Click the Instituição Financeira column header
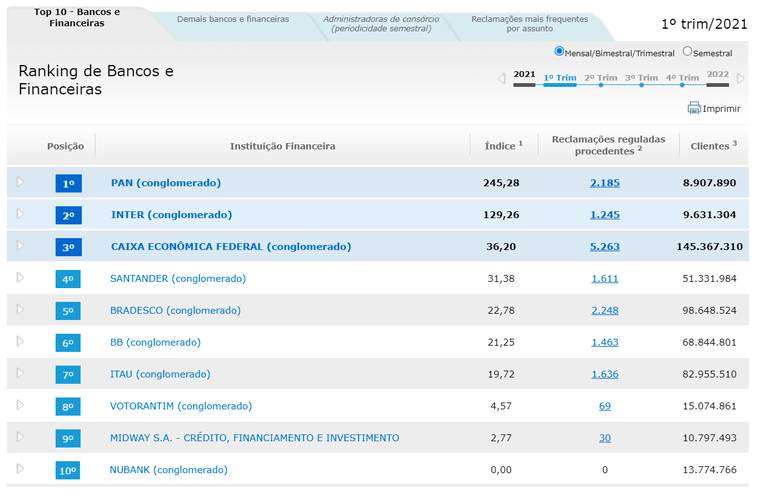Screen dimensions: 759x500 283,146
